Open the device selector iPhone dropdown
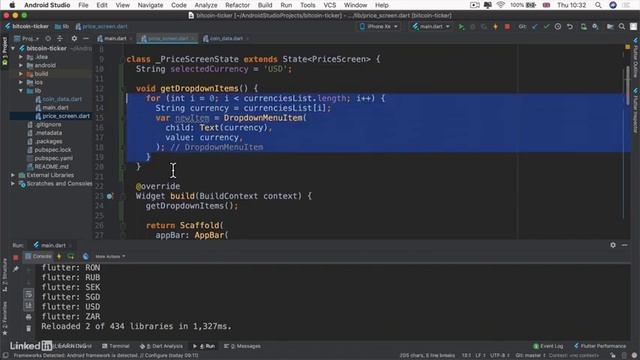This screenshot has width=640, height=360. point(378,27)
